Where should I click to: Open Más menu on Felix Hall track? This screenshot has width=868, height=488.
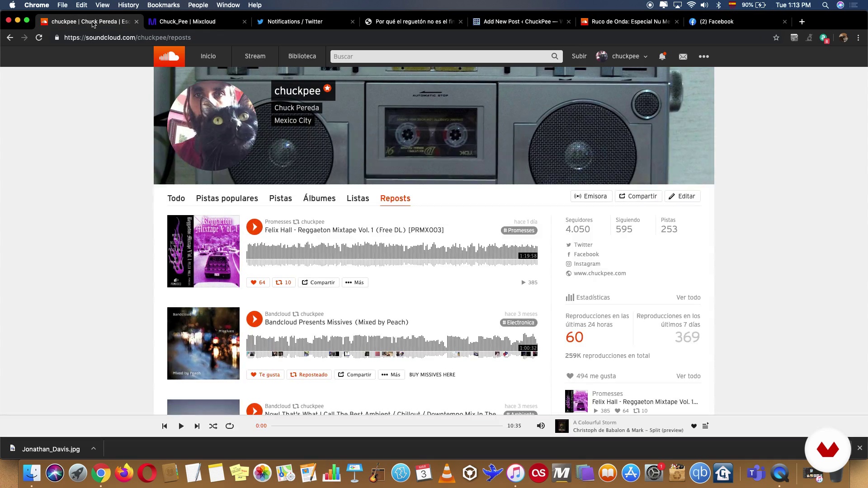click(x=355, y=282)
